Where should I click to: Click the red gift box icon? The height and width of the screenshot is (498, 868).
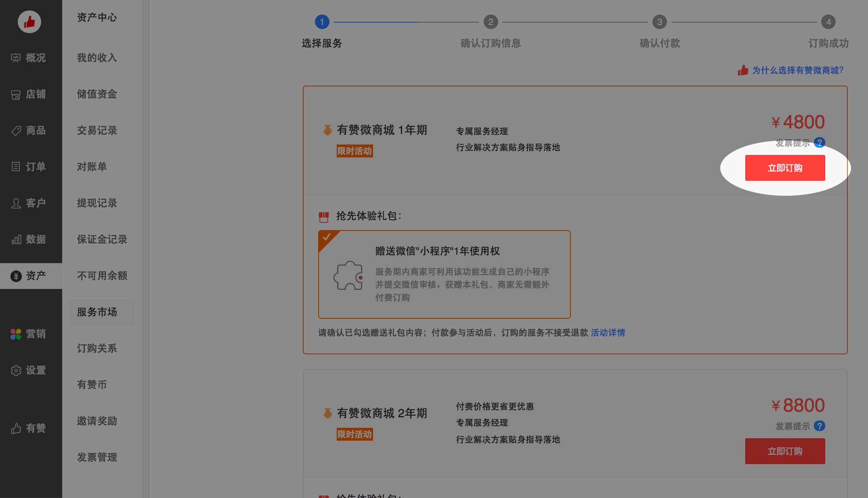click(323, 217)
